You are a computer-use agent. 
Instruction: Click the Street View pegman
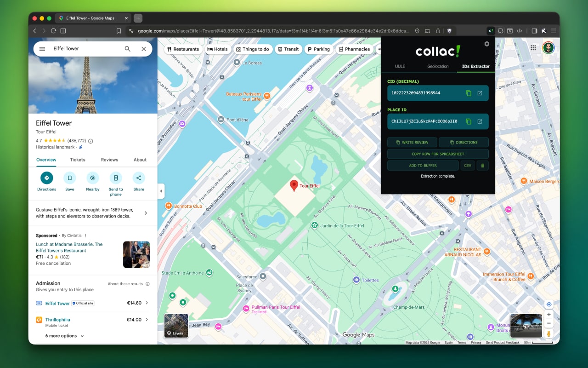pyautogui.click(x=548, y=333)
